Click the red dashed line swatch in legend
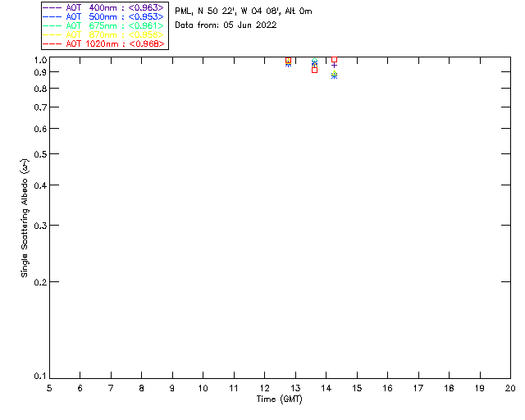The width and height of the screenshot is (525, 420). pyautogui.click(x=52, y=43)
